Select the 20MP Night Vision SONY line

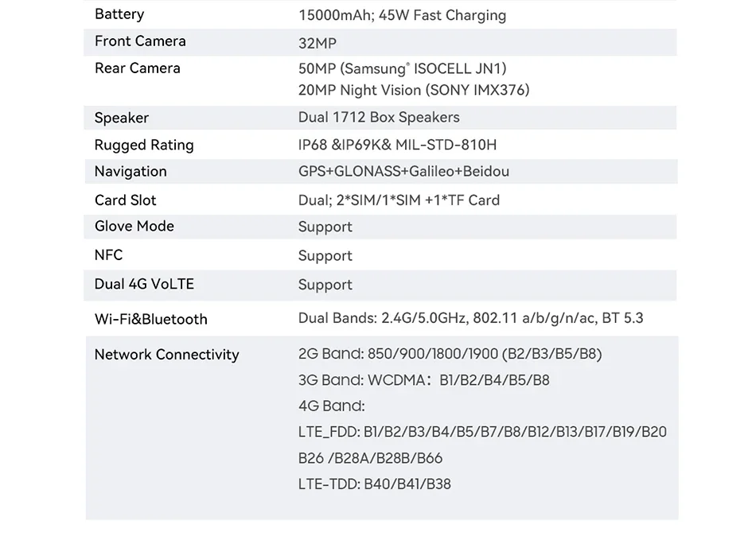pyautogui.click(x=413, y=91)
